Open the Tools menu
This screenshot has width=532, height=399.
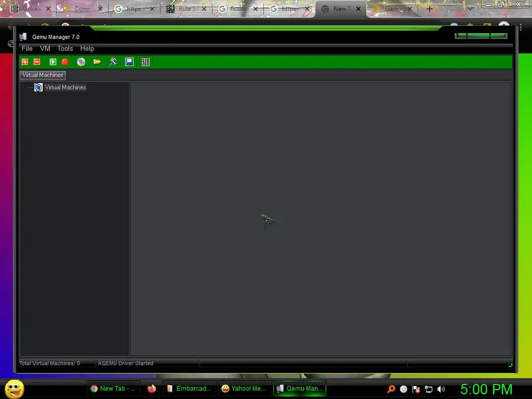tap(65, 48)
